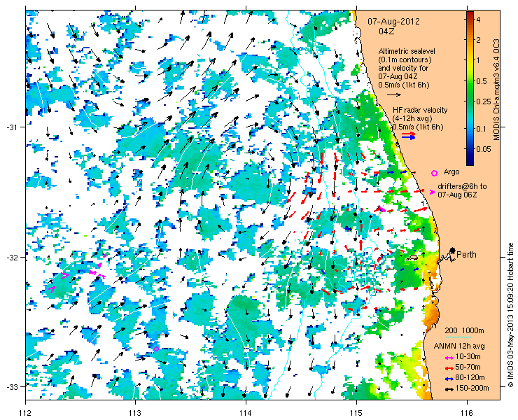The width and height of the screenshot is (518, 420).
Task: Click the blue 80-120m ANMN arrow symbol
Action: (x=449, y=379)
